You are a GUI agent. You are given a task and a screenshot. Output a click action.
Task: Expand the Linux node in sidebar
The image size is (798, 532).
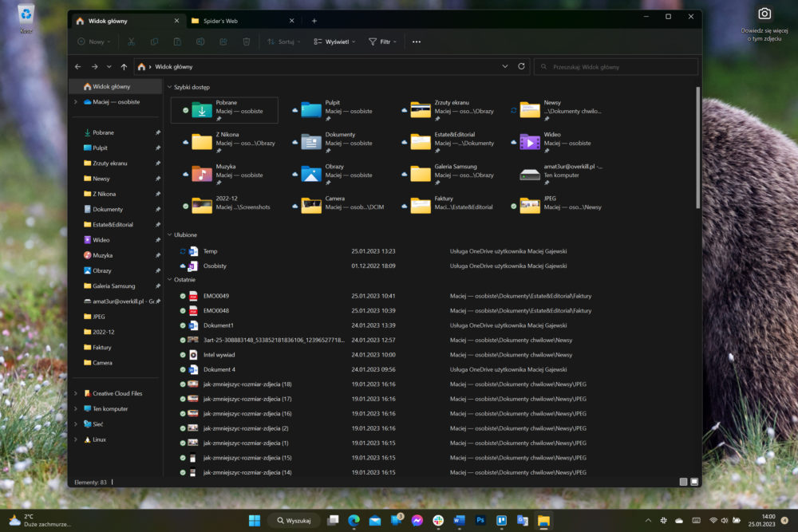[76, 439]
